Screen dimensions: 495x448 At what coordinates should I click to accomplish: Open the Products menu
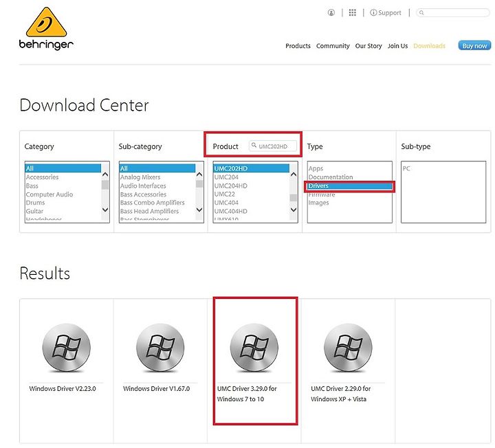[x=298, y=46]
